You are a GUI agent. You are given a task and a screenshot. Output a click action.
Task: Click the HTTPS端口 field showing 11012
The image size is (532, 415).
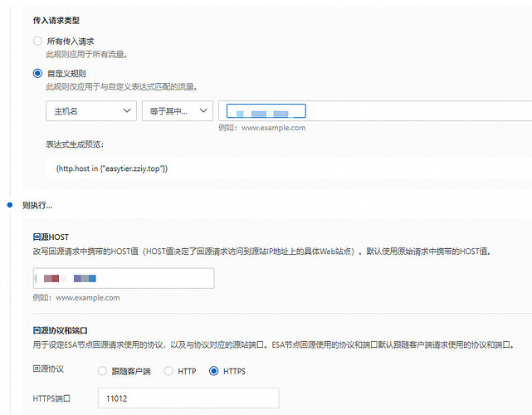tap(188, 398)
